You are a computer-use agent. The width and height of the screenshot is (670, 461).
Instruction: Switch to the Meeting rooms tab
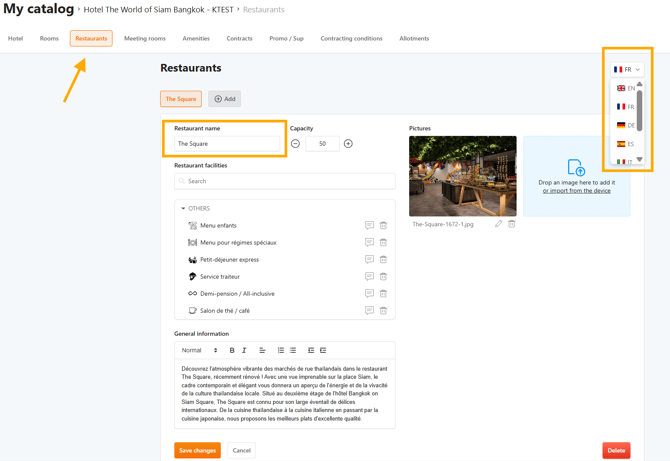tap(145, 39)
